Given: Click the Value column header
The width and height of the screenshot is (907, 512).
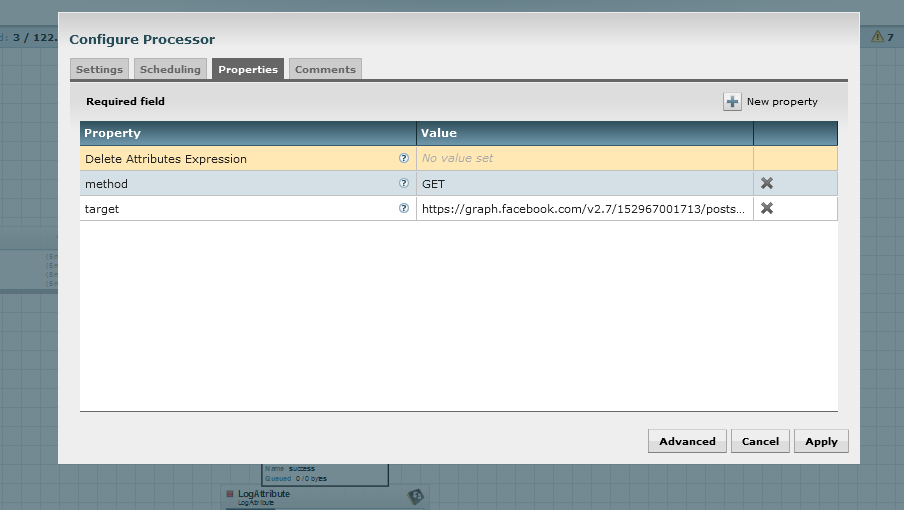Looking at the screenshot, I should click(x=585, y=133).
